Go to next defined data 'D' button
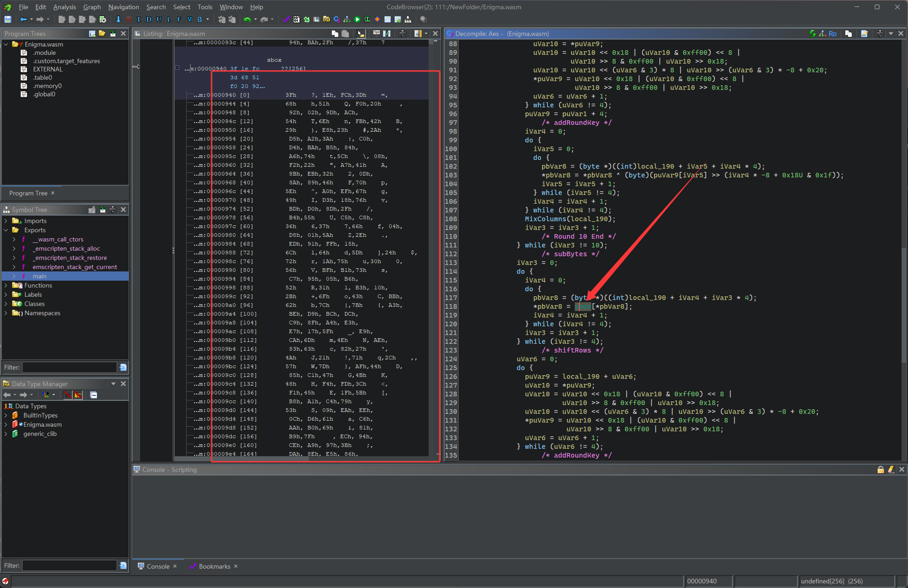 pyautogui.click(x=149, y=19)
